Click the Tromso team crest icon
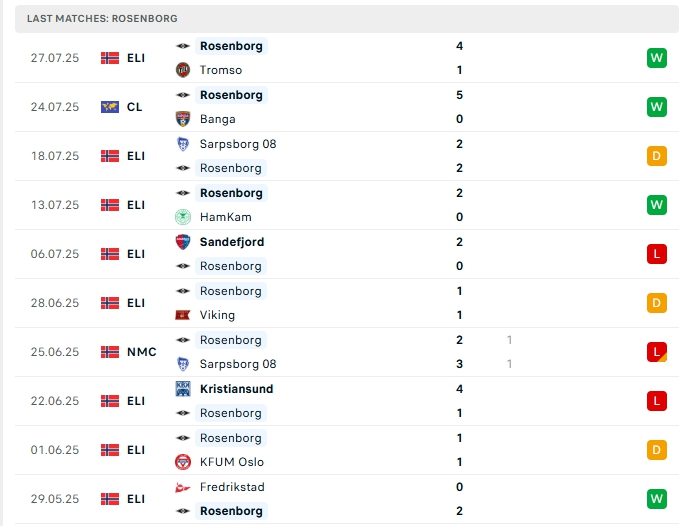Viewport: 691px width, 526px height. (x=182, y=70)
